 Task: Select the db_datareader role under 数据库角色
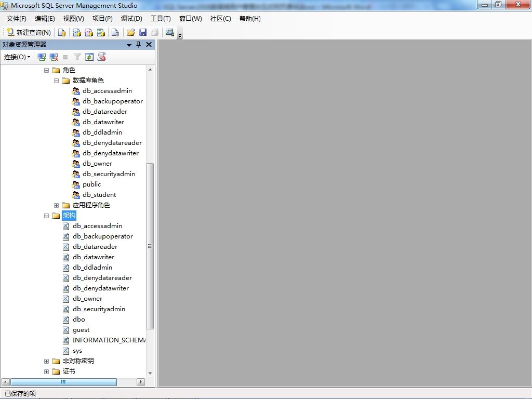click(105, 112)
